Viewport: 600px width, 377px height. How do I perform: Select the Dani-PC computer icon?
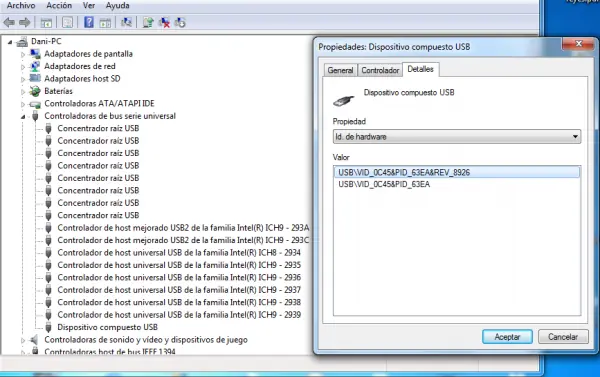tap(22, 41)
